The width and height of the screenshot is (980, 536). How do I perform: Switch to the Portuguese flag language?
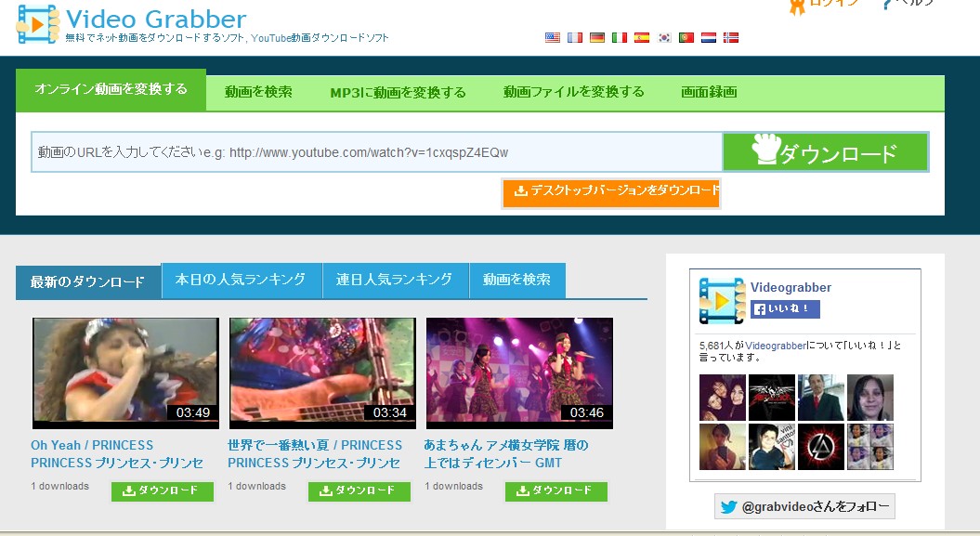(686, 37)
